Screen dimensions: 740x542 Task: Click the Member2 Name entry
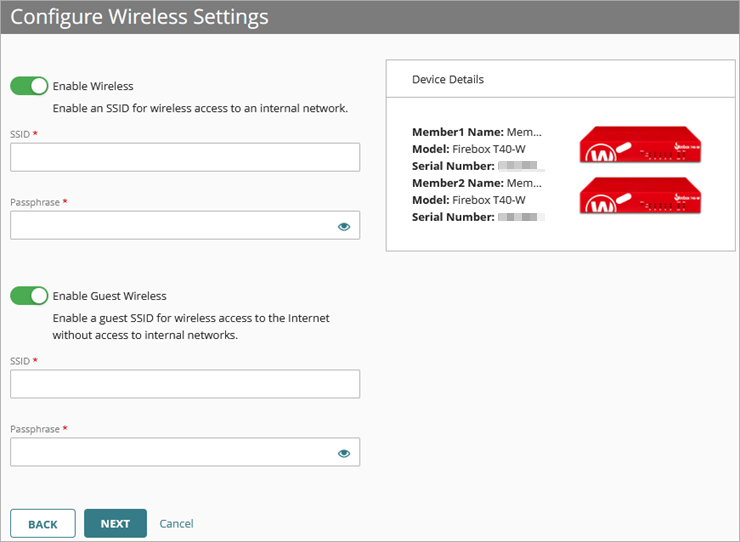pyautogui.click(x=477, y=183)
